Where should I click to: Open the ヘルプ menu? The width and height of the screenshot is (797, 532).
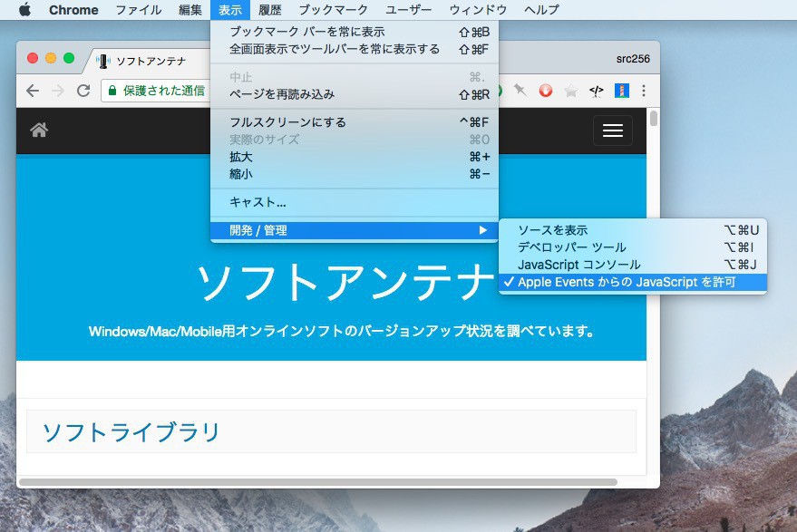pos(541,10)
